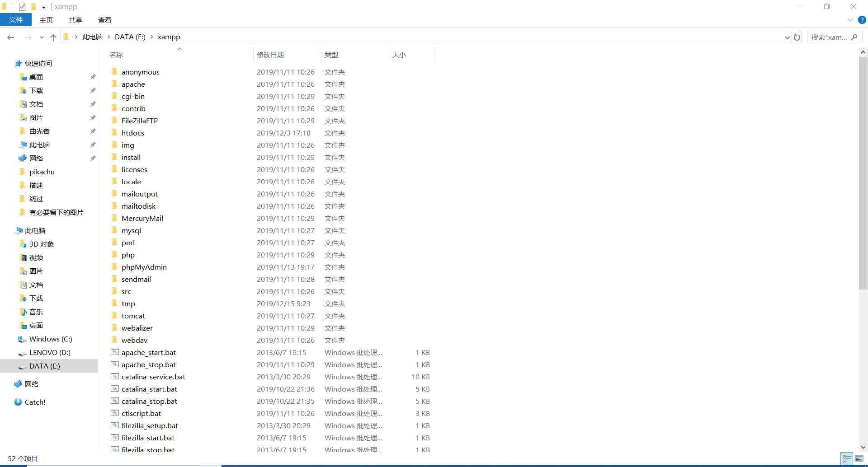
Task: Select the MercuryMail folder
Action: [142, 218]
